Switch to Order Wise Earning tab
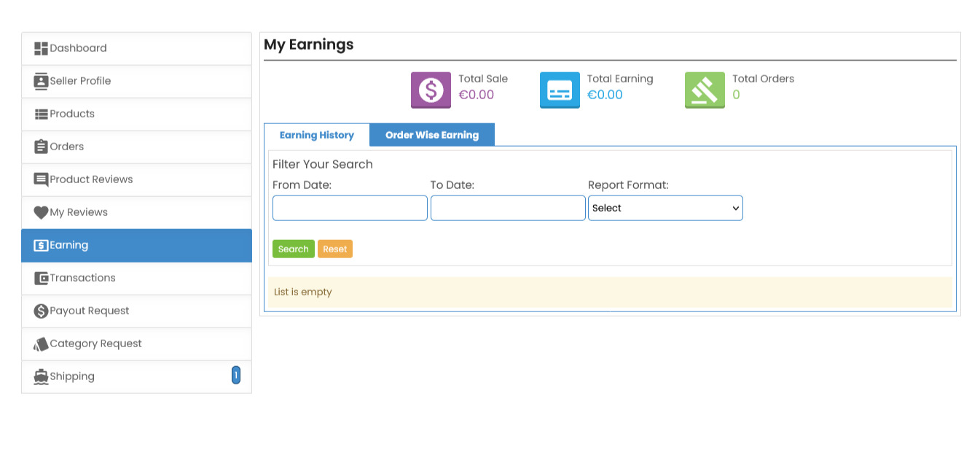Viewport: 980px width, 450px height. tap(432, 135)
